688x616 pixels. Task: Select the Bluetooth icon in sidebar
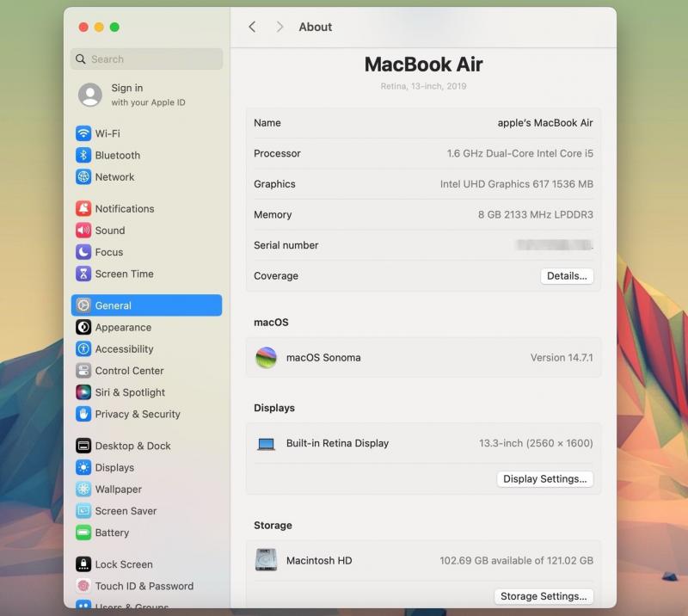click(83, 155)
